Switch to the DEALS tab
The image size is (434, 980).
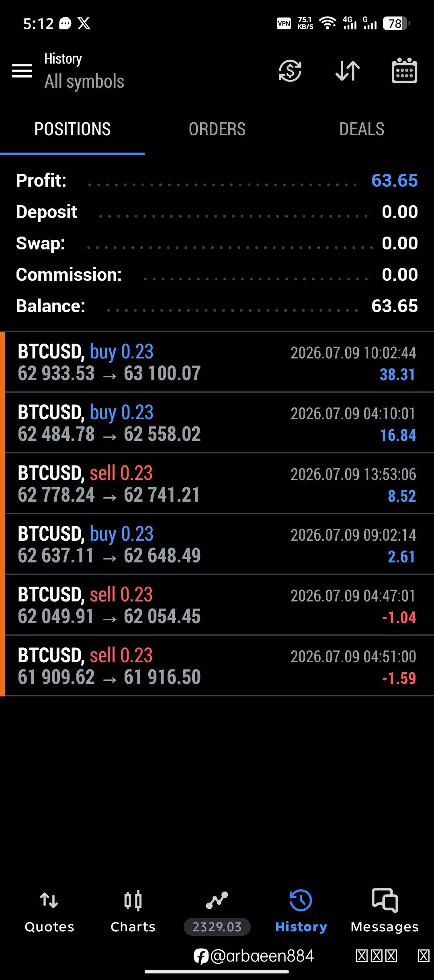(x=362, y=129)
